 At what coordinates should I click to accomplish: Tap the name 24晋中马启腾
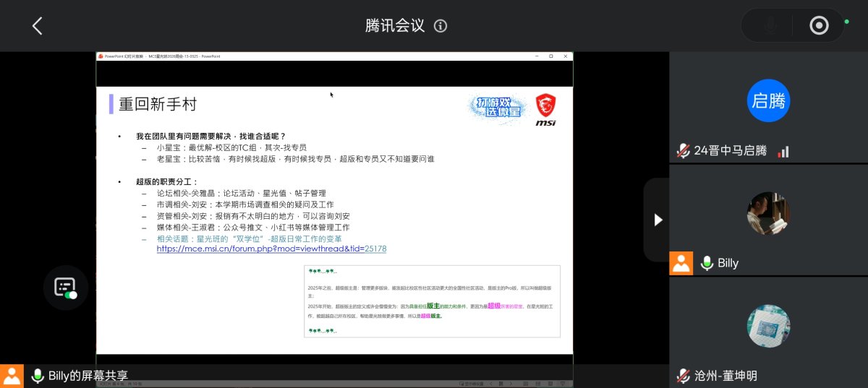[x=730, y=151]
